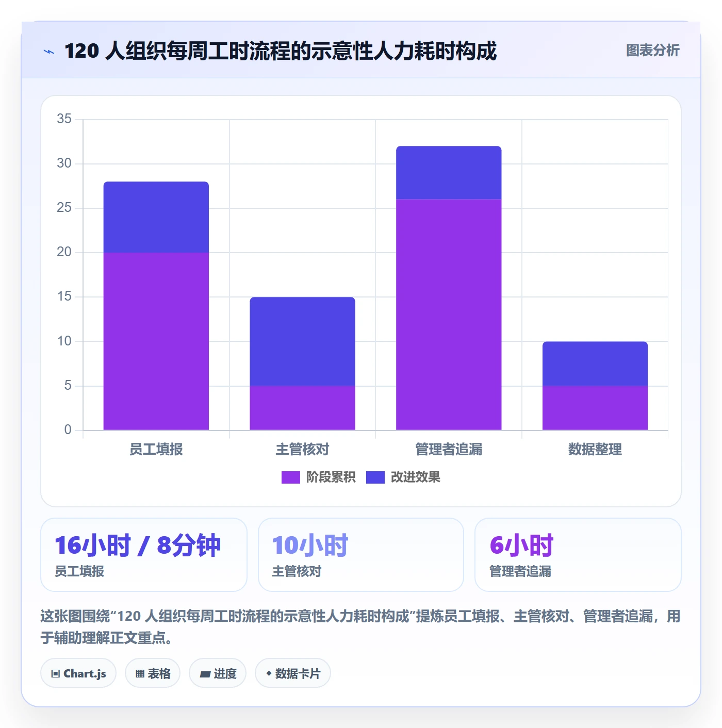The height and width of the screenshot is (728, 722).
Task: Click the blue segment of the 主管核对 bar
Action: point(303,341)
